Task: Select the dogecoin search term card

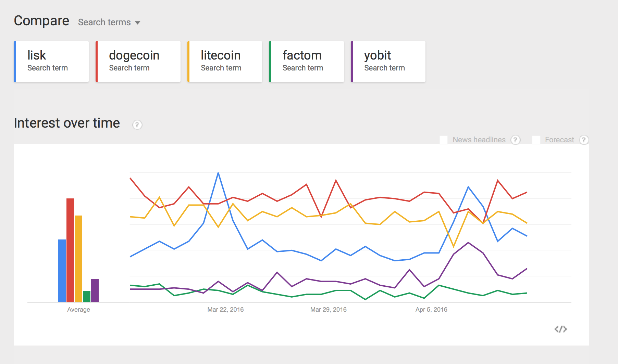Action: 138,62
